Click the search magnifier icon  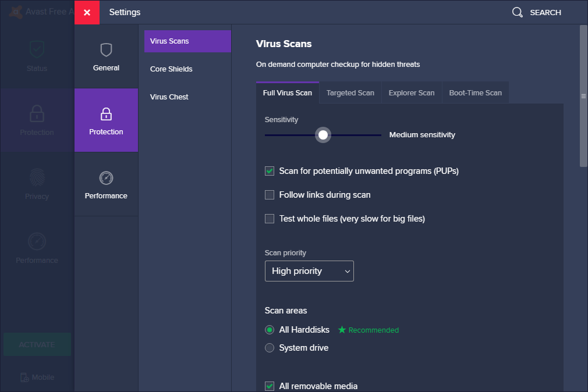[517, 12]
